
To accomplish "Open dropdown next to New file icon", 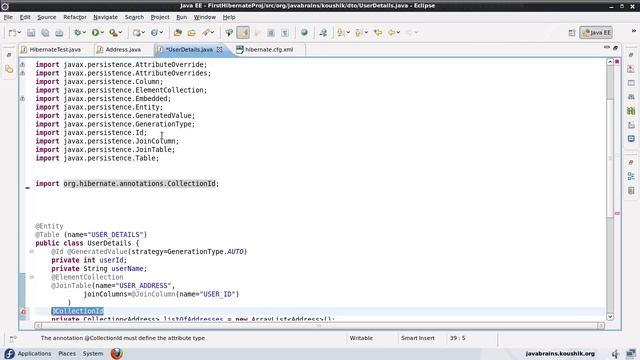I will [19, 33].
